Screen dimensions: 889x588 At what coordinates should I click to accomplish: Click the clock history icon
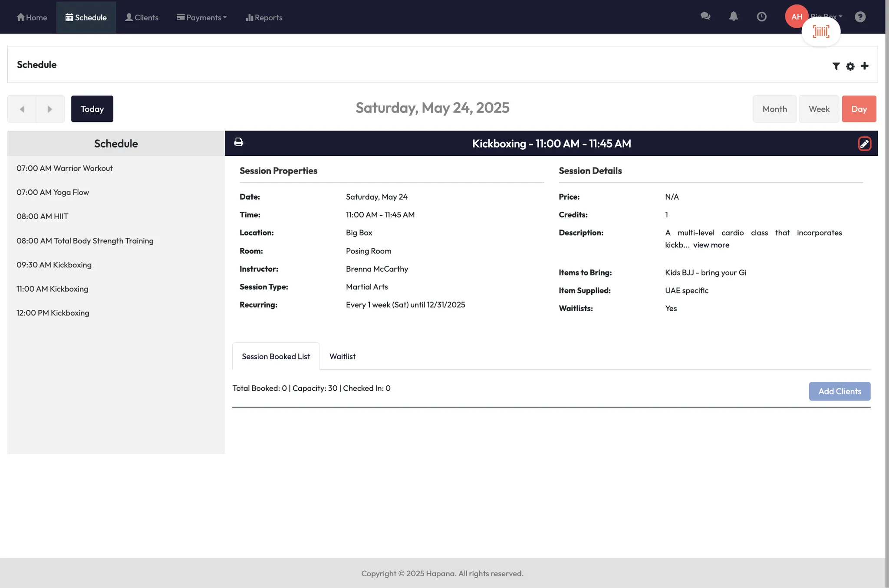pyautogui.click(x=761, y=16)
